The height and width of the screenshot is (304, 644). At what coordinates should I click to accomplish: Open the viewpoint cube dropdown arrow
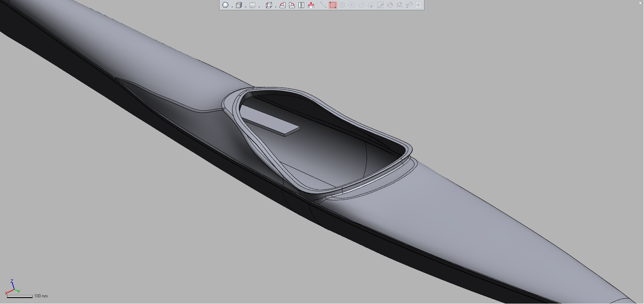click(x=276, y=7)
